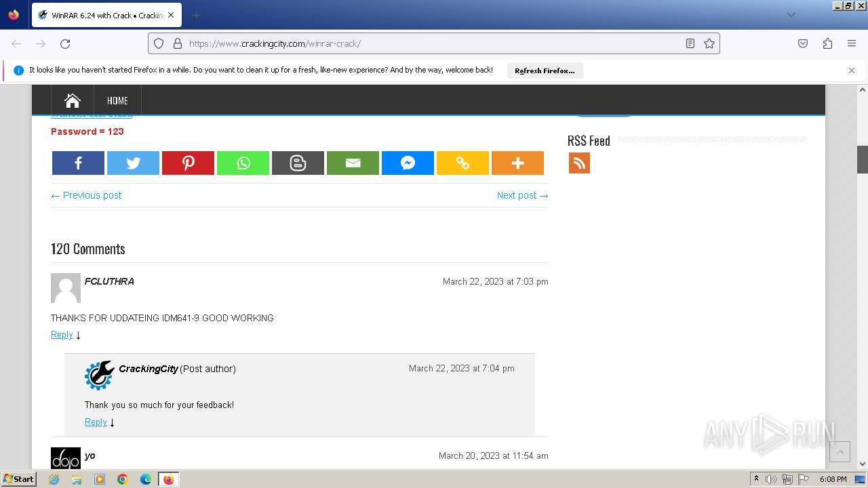Image resolution: width=868 pixels, height=488 pixels.
Task: Click yo commenter's avatar
Action: pos(66,459)
